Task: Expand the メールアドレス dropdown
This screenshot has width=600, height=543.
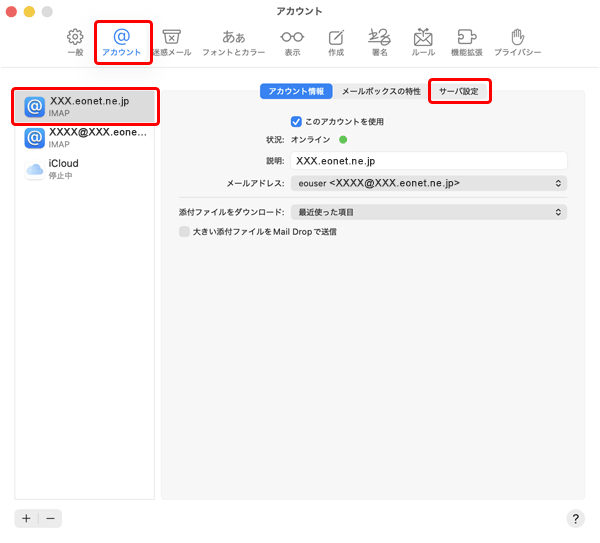Action: [x=428, y=183]
